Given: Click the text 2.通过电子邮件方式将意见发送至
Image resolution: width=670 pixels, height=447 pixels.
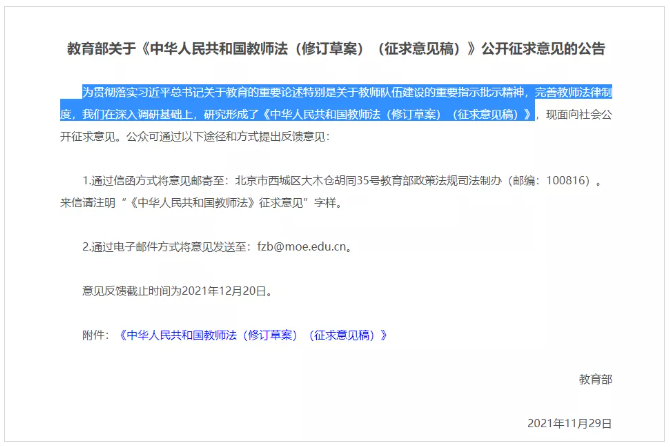Looking at the screenshot, I should click(164, 247).
